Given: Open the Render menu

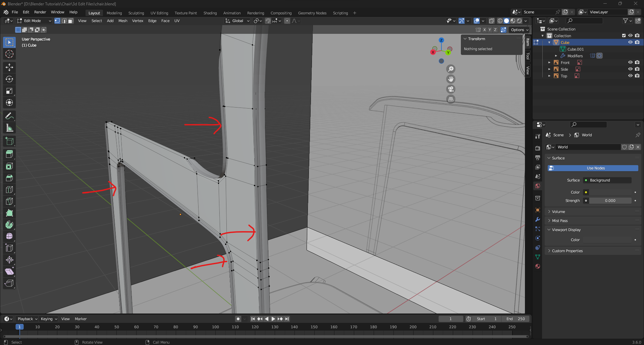Looking at the screenshot, I should pos(40,12).
